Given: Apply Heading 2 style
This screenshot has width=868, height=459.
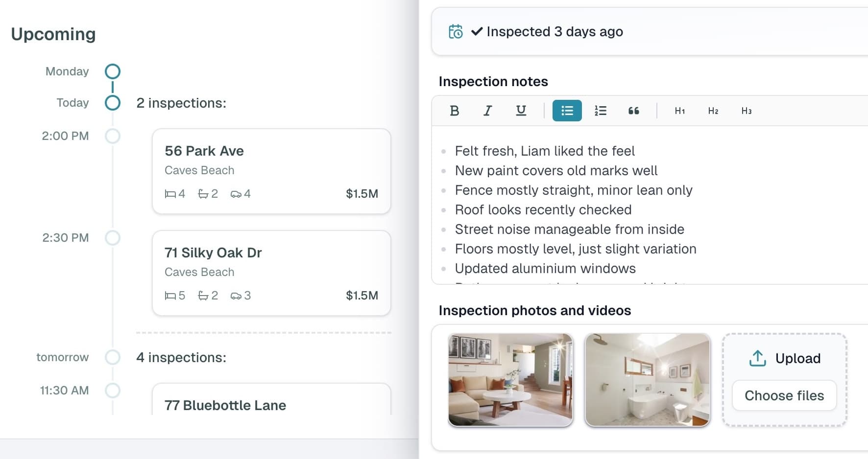Looking at the screenshot, I should click(x=713, y=111).
